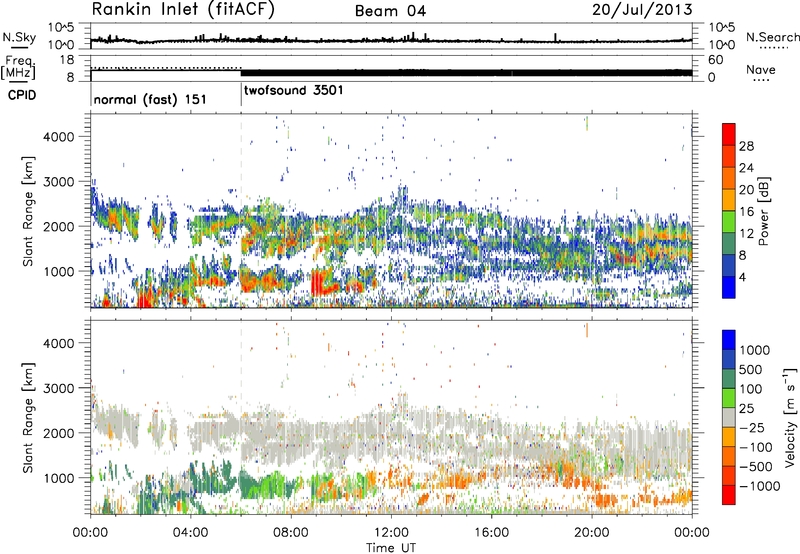The image size is (800, 554).
Task: Click the 'Freq. [MHz]' axis label
Action: (18, 67)
